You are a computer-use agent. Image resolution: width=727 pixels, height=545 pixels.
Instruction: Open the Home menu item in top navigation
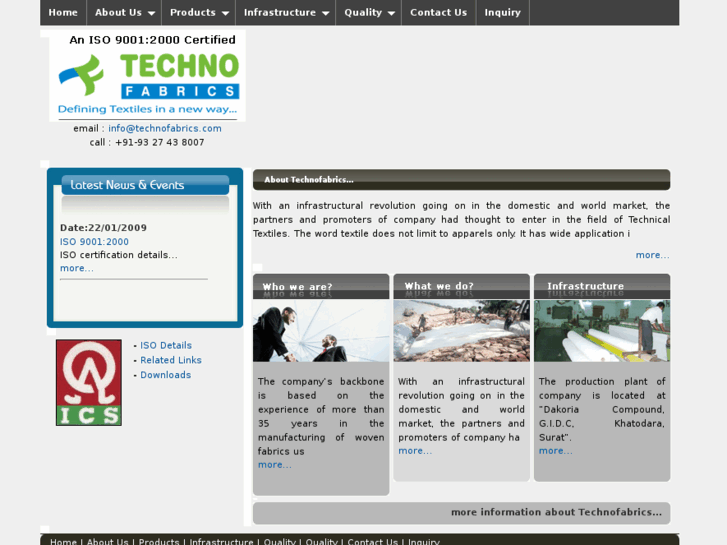(63, 13)
